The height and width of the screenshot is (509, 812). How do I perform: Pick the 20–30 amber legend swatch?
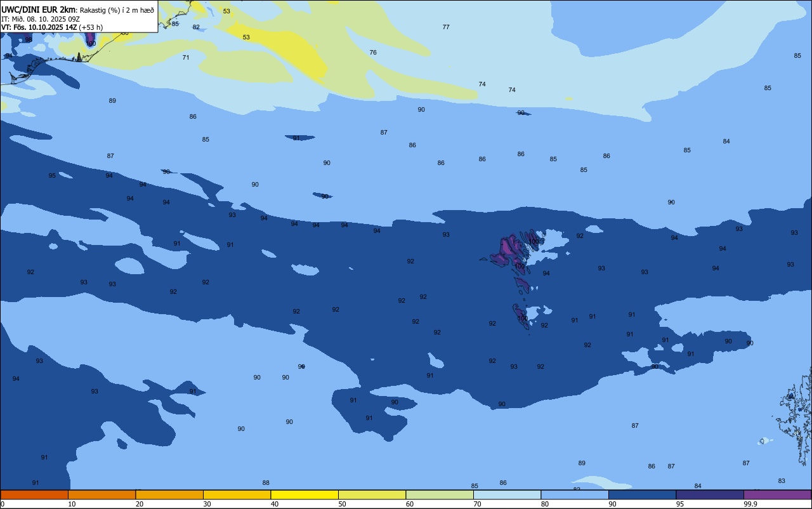pos(169,494)
